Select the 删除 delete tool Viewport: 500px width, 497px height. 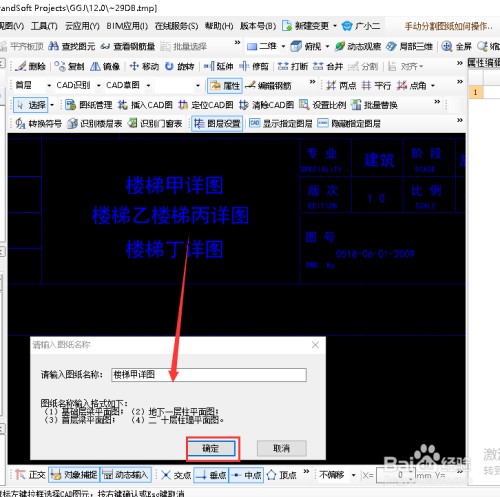pos(30,66)
